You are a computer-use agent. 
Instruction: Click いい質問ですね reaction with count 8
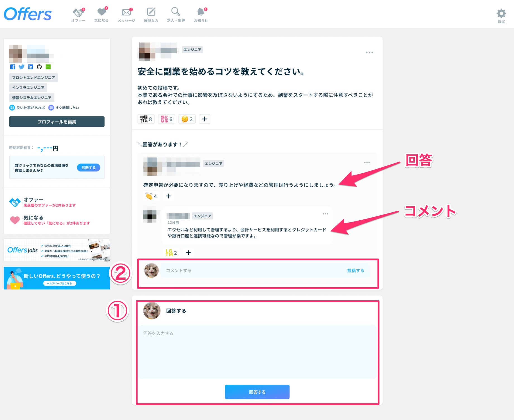coord(146,119)
